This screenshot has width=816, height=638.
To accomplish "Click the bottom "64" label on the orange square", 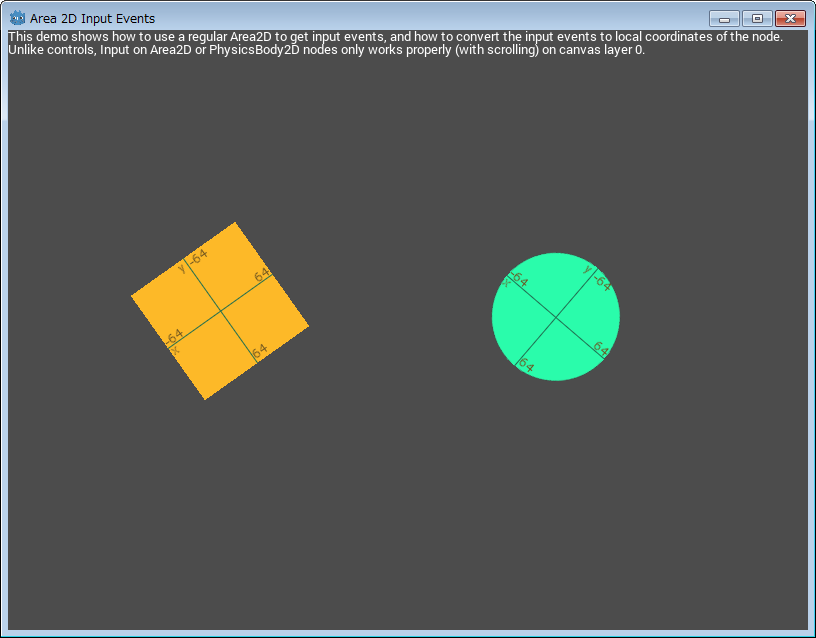I will 260,351.
